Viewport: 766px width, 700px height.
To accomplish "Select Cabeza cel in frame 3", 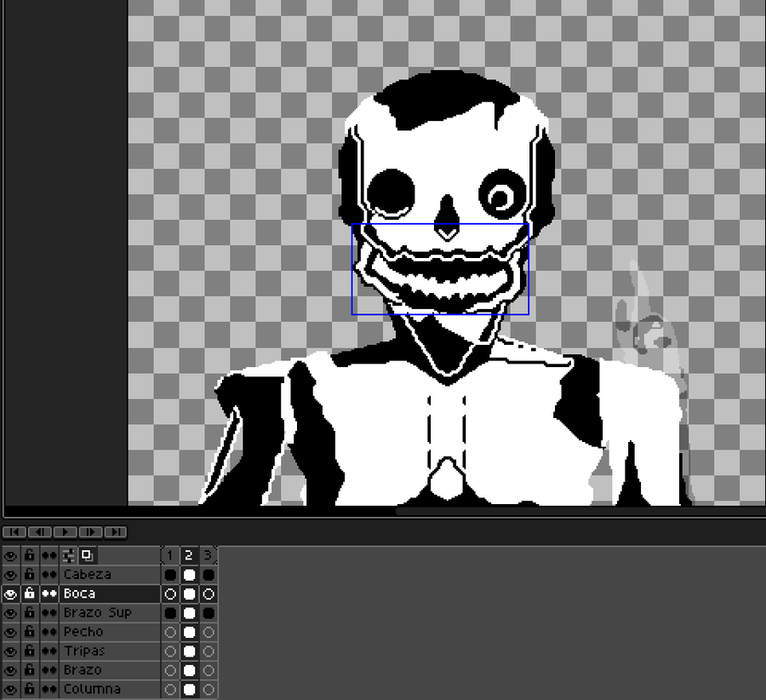I will click(209, 574).
